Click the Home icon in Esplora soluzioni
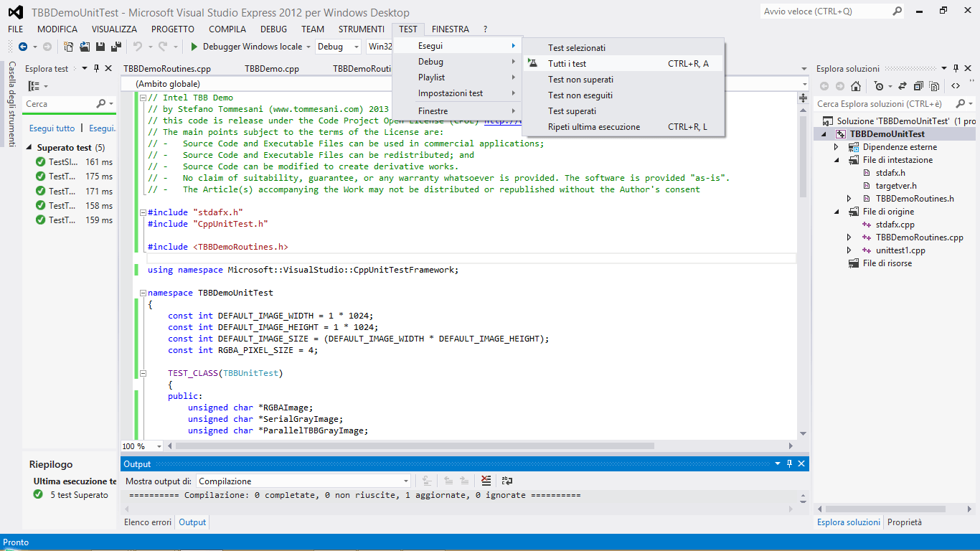 coord(856,86)
